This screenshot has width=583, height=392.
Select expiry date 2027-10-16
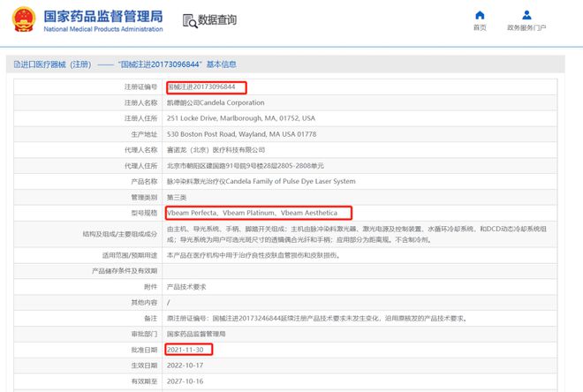point(185,381)
